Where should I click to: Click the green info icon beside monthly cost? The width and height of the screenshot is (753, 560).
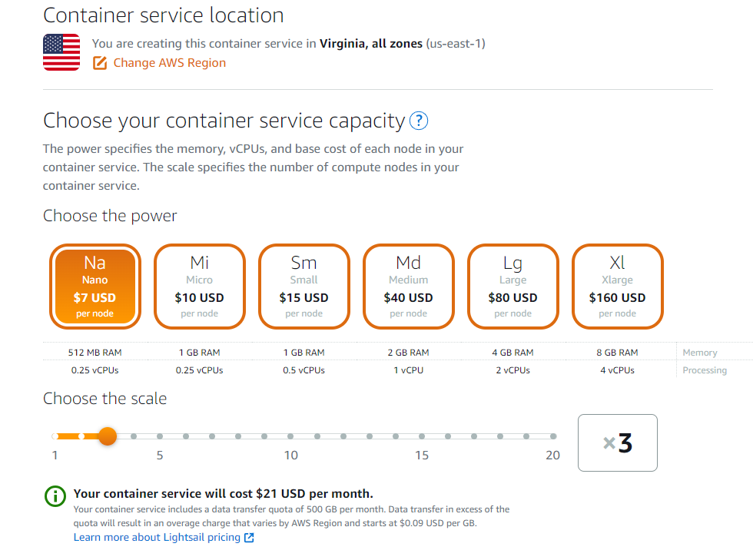point(55,495)
